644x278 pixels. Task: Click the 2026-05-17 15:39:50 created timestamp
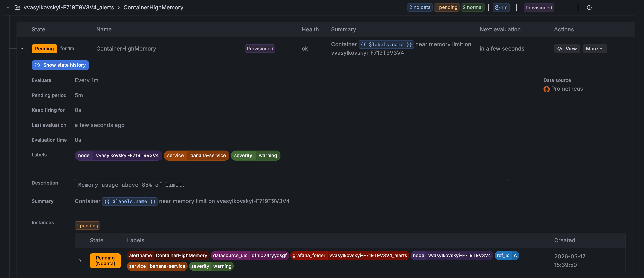click(570, 261)
